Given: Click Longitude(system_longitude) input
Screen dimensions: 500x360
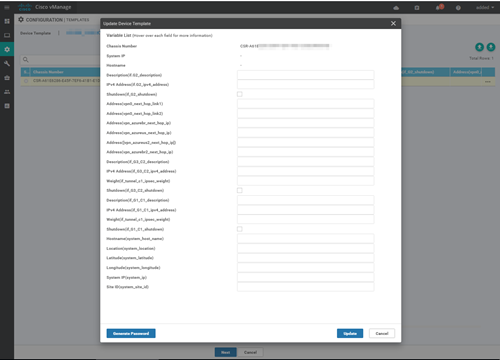Looking at the screenshot, I should [306, 268].
